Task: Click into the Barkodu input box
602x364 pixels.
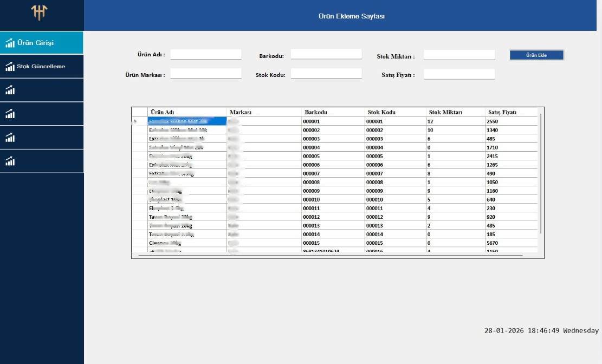Action: (326, 54)
